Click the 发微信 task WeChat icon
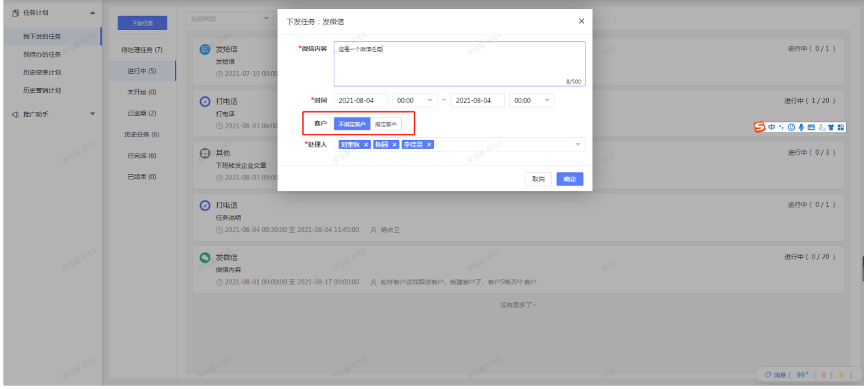Image resolution: width=864 pixels, height=389 pixels. (204, 257)
